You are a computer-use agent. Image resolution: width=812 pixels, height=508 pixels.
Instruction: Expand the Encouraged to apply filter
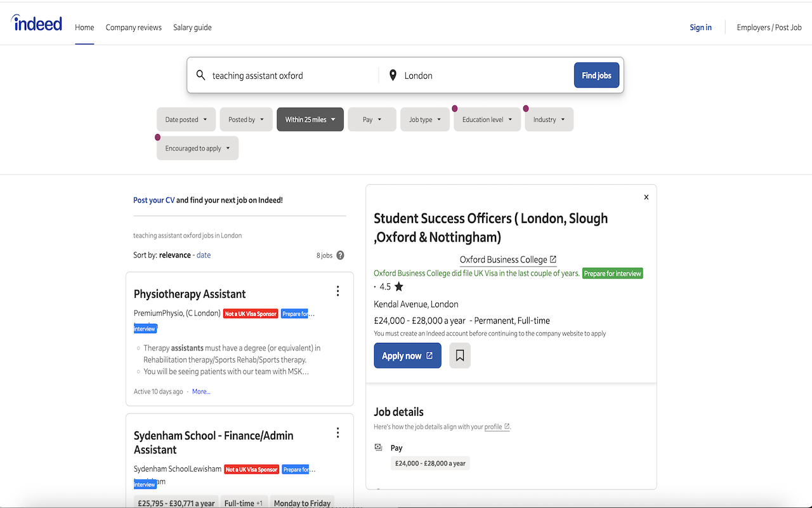click(197, 148)
